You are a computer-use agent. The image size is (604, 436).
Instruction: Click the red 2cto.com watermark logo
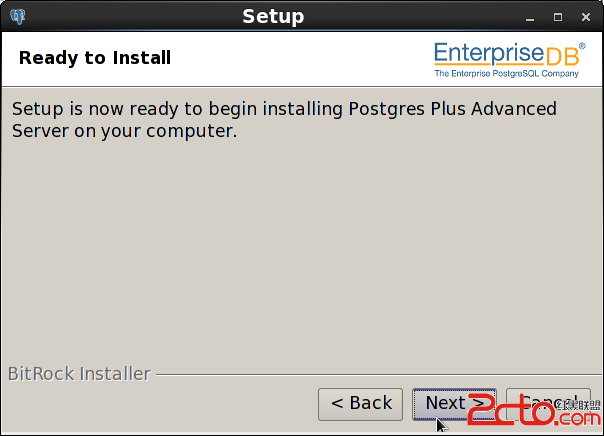[x=534, y=410]
